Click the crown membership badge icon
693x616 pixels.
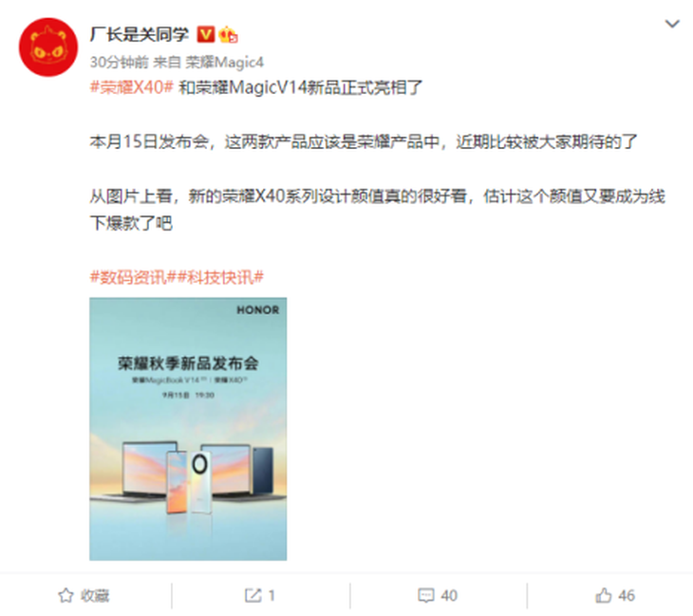(x=228, y=34)
